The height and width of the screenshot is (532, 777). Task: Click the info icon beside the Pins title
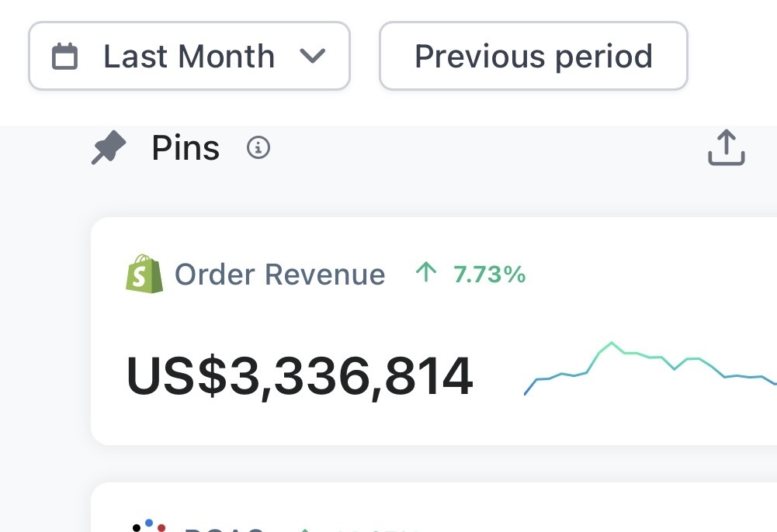click(259, 148)
